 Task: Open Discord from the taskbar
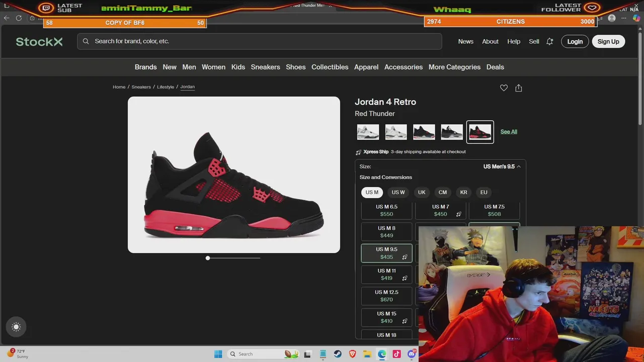click(412, 354)
